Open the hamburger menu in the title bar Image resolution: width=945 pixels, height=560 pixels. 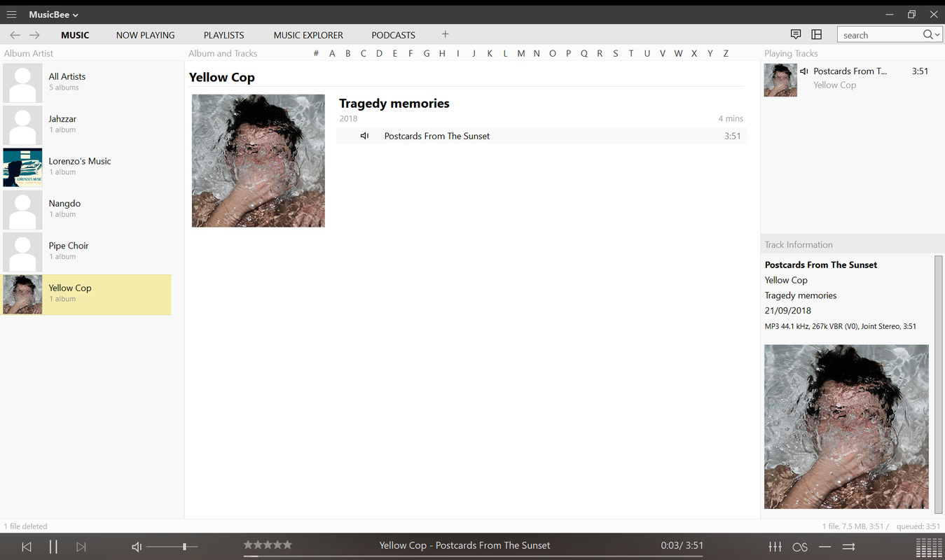11,15
